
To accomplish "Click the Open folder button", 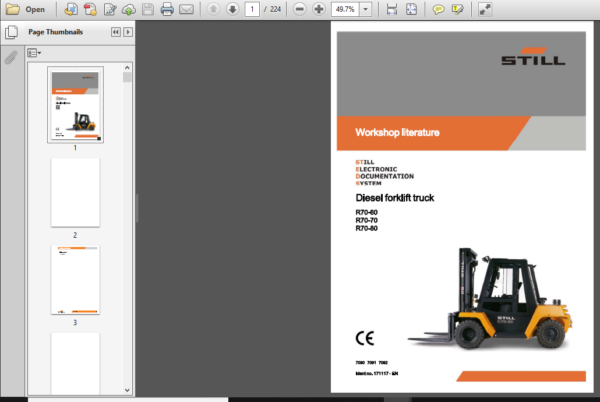I will coord(25,9).
